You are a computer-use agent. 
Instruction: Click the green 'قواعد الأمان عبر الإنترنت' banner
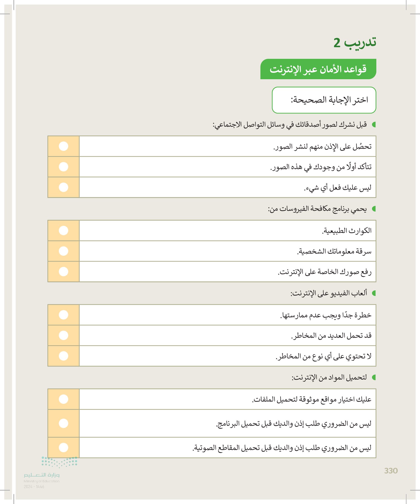318,69
